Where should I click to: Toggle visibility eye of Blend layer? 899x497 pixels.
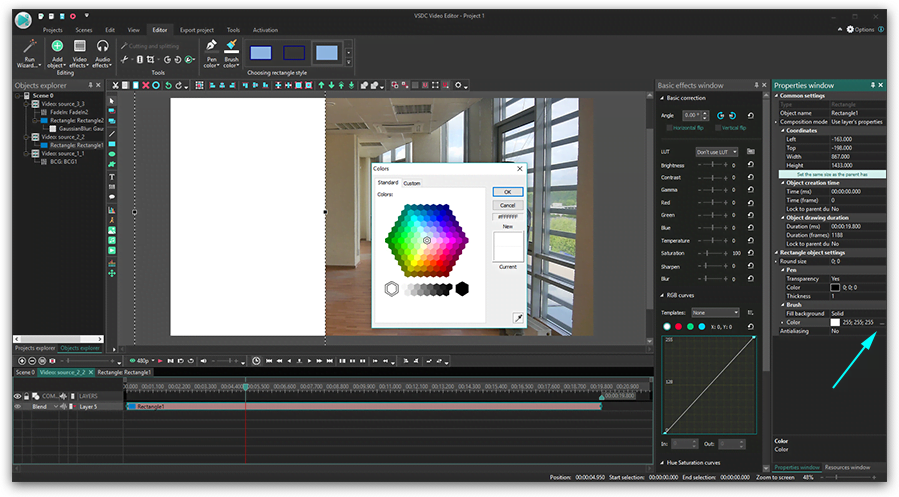17,406
